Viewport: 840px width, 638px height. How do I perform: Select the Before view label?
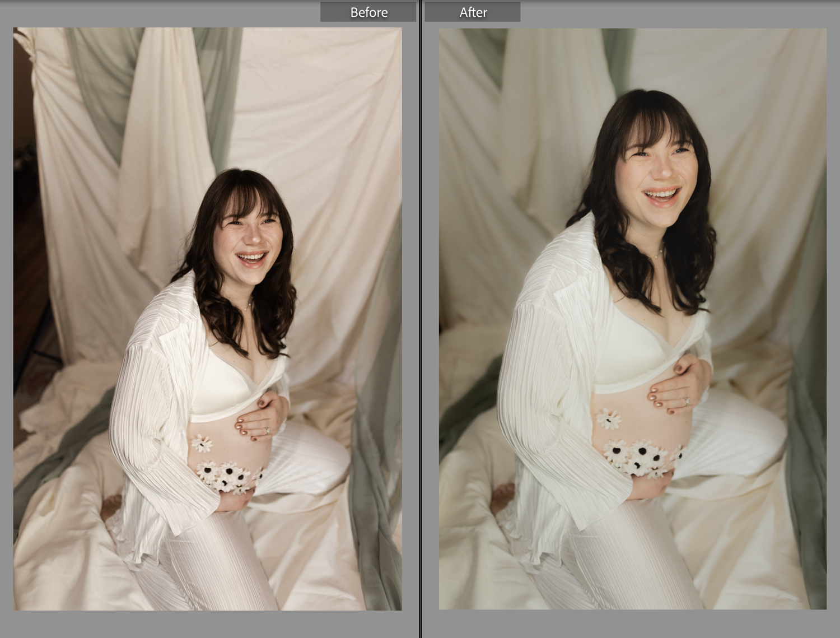click(368, 12)
